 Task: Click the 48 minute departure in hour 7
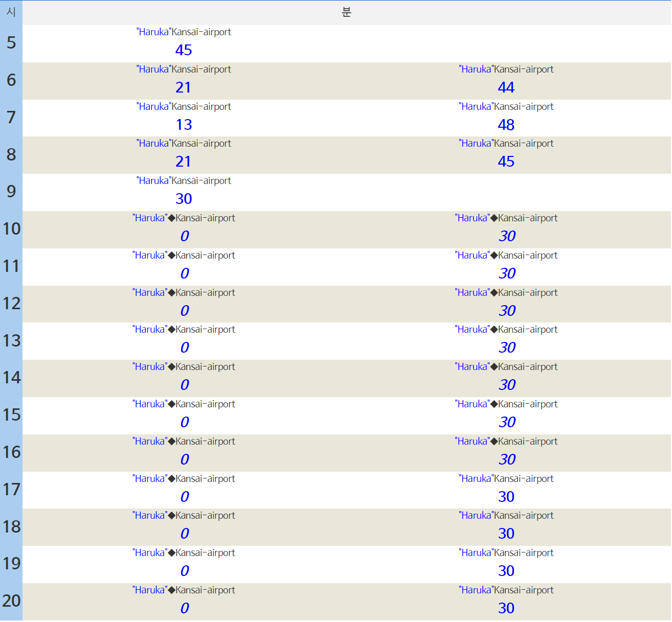(x=506, y=125)
